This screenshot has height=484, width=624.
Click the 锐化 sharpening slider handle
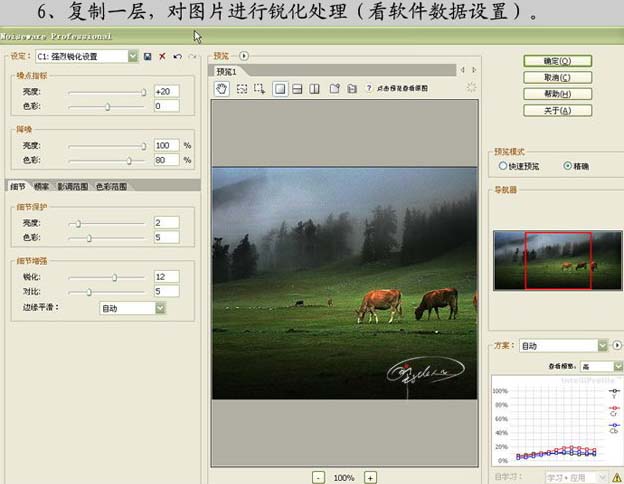click(114, 277)
